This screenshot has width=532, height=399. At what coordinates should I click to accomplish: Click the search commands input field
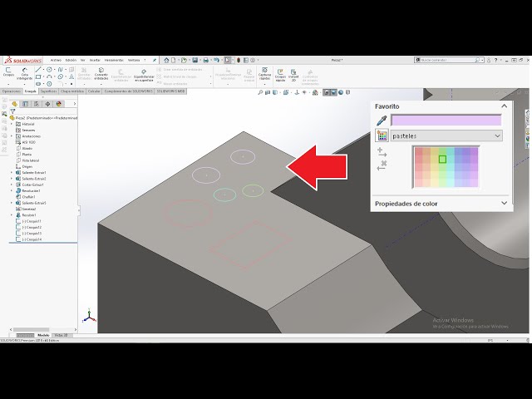click(x=448, y=60)
